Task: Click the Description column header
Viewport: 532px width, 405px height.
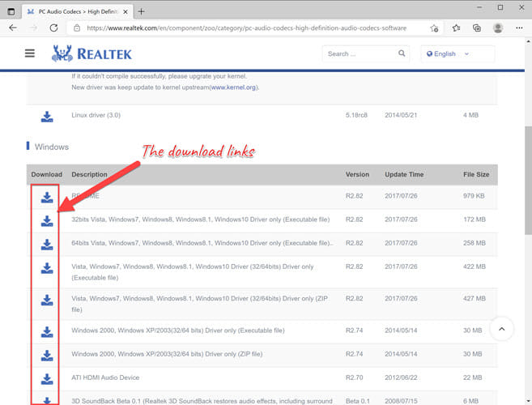Action: pos(89,174)
